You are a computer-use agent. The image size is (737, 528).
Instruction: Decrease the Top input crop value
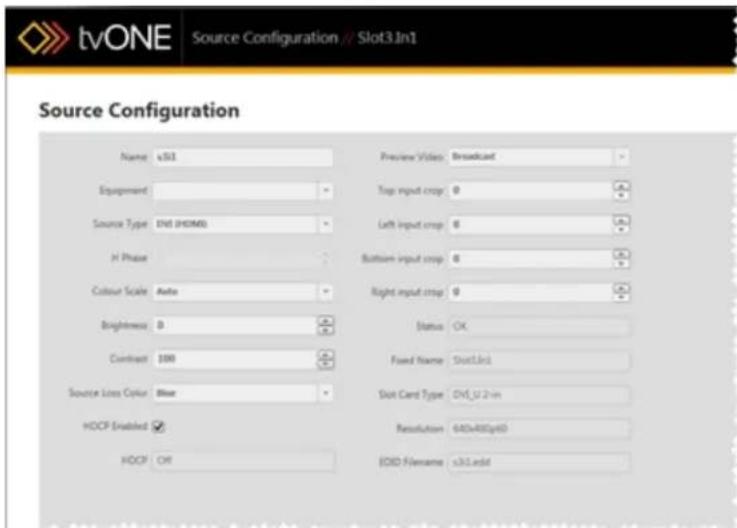(621, 195)
